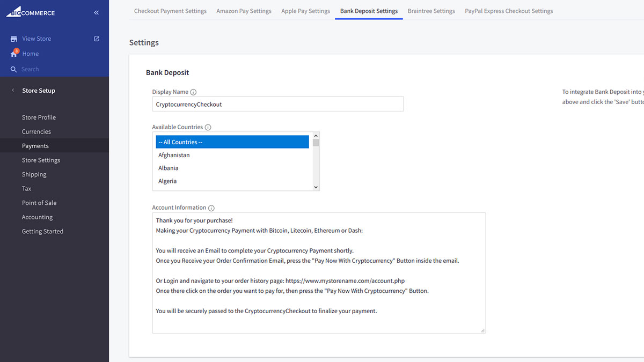Go to Home in sidebar

pyautogui.click(x=31, y=54)
